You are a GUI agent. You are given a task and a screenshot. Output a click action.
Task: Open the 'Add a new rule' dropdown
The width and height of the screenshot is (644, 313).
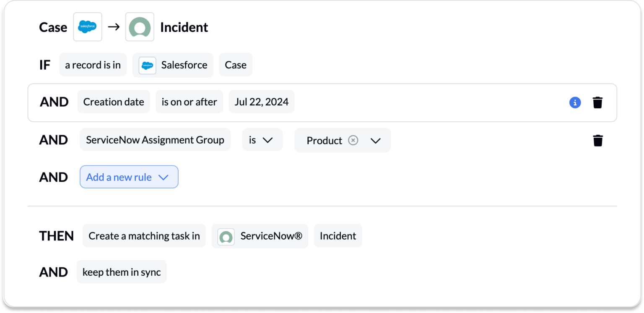pos(129,177)
